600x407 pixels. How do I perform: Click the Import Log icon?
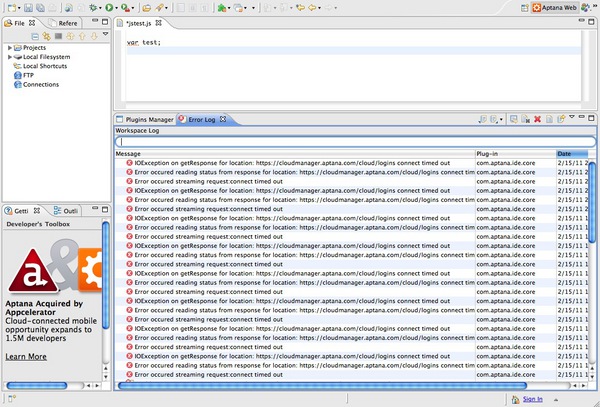point(494,119)
